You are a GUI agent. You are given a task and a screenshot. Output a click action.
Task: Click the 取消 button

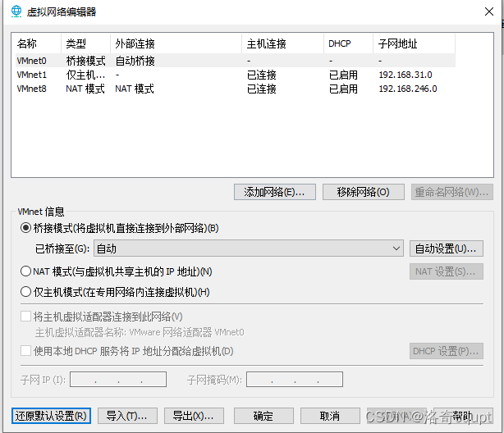pos(330,416)
